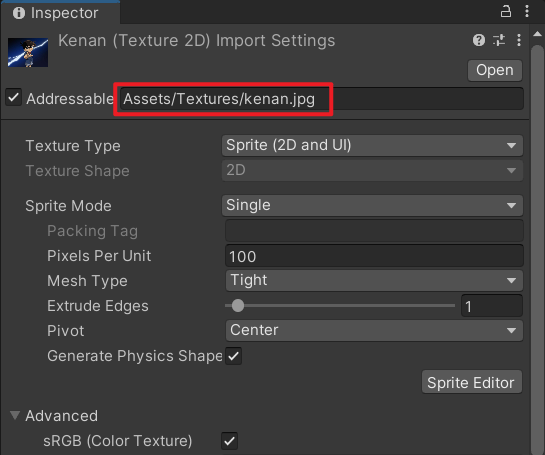The image size is (545, 455).
Task: Click the Extrude Edges slider handle
Action: [238, 306]
